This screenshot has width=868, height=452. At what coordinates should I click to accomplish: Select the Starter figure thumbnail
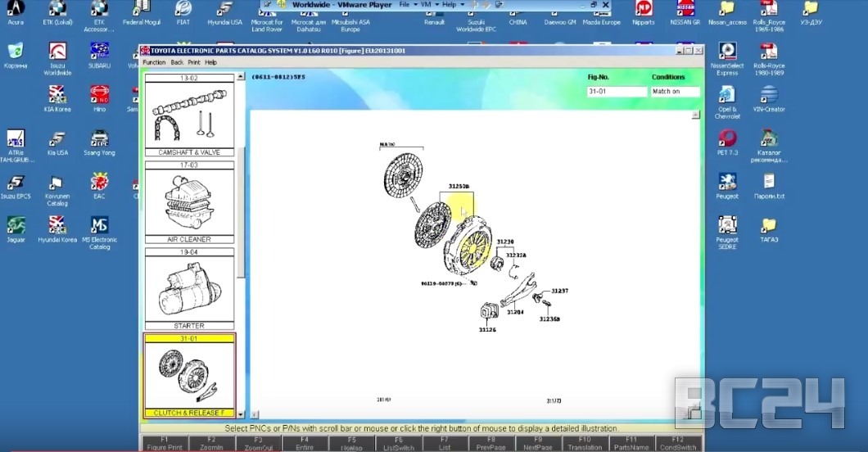coord(189,288)
